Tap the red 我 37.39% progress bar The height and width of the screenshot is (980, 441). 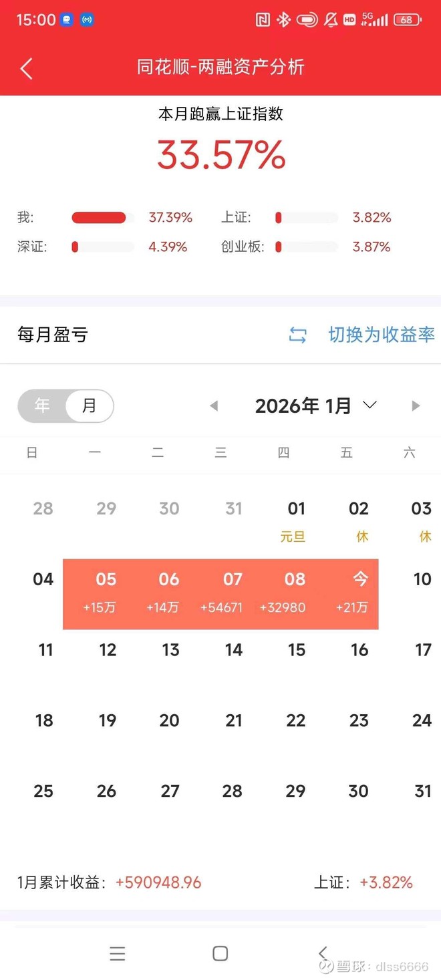(99, 217)
